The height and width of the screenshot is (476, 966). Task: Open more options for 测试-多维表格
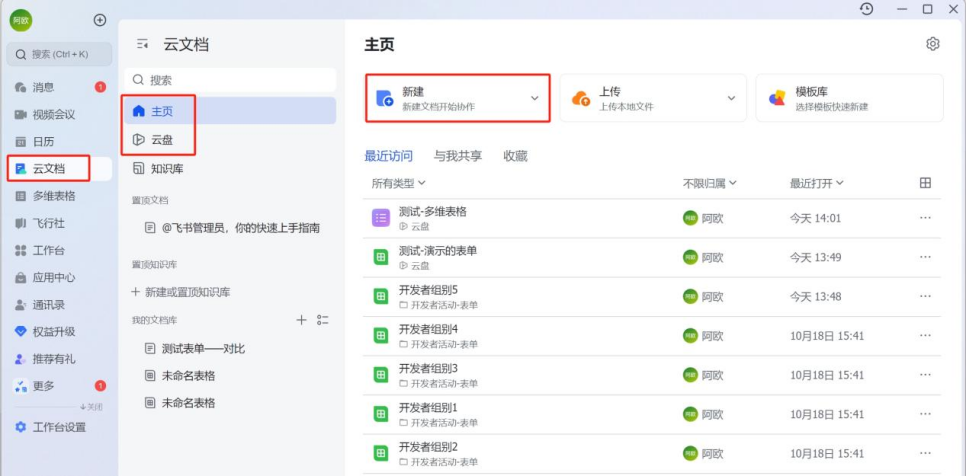pyautogui.click(x=925, y=218)
